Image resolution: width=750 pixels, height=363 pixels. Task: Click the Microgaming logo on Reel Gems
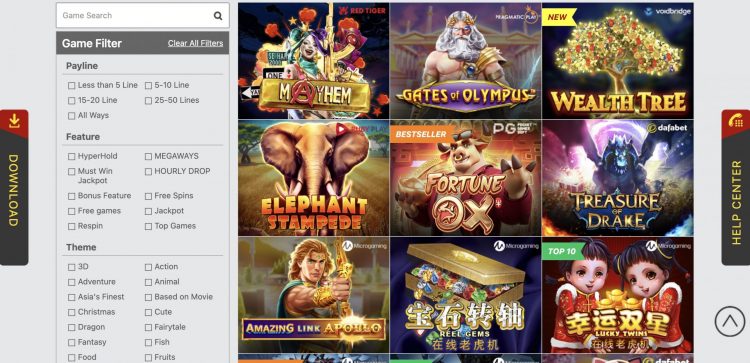pyautogui.click(x=516, y=245)
